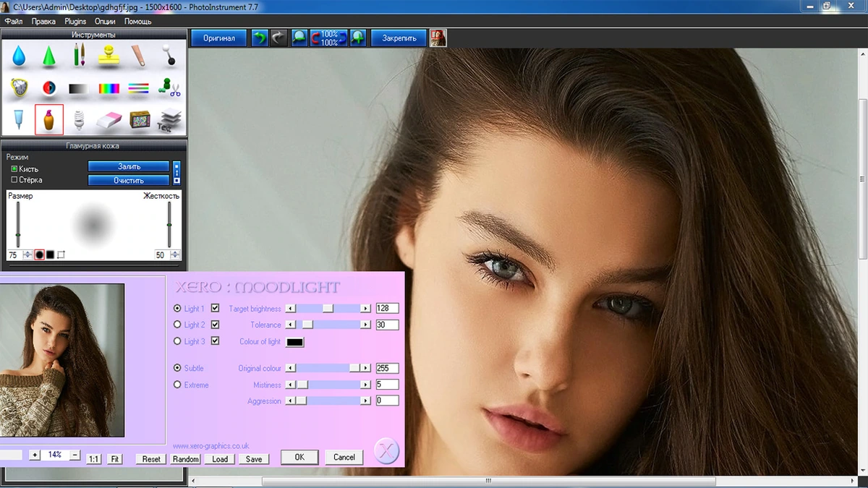Click the zoom out magnifier

[299, 38]
